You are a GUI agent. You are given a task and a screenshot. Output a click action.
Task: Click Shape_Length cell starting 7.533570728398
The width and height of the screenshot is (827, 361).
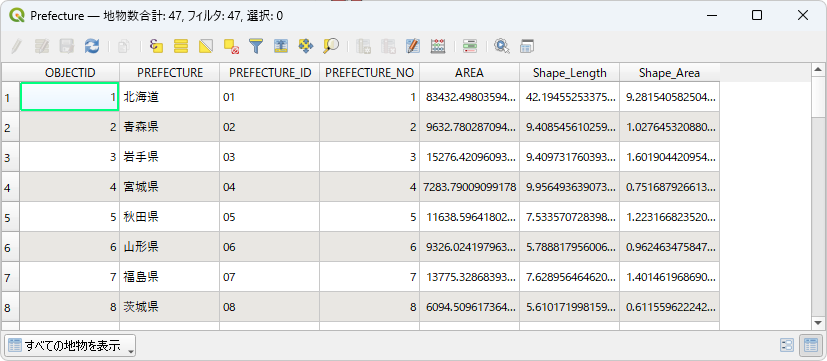tap(570, 217)
